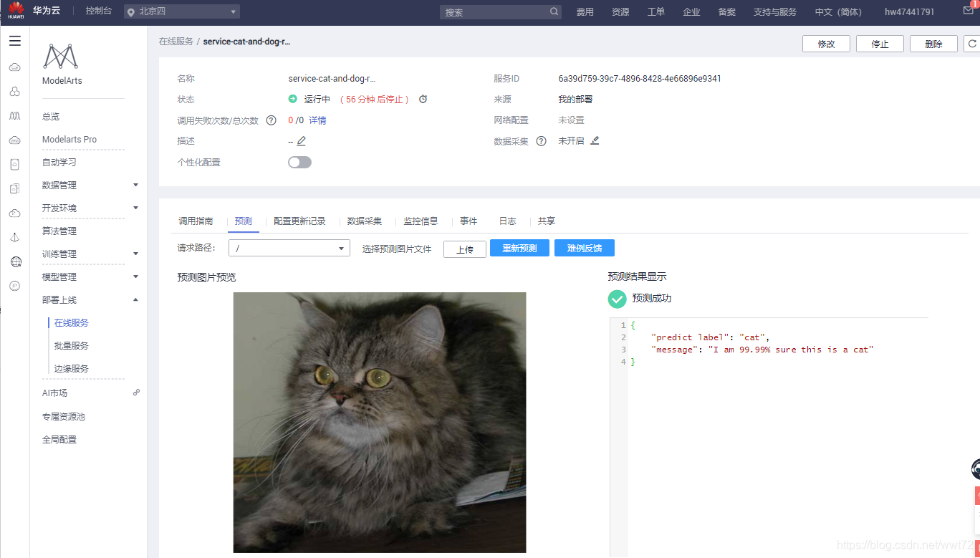Select 边缘服务 in sidebar

72,369
